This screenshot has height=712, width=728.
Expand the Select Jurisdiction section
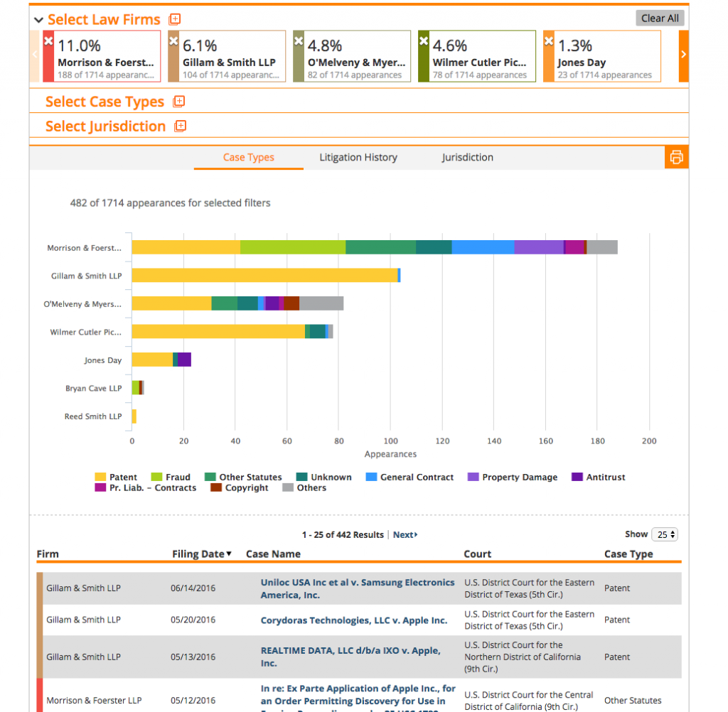point(180,126)
